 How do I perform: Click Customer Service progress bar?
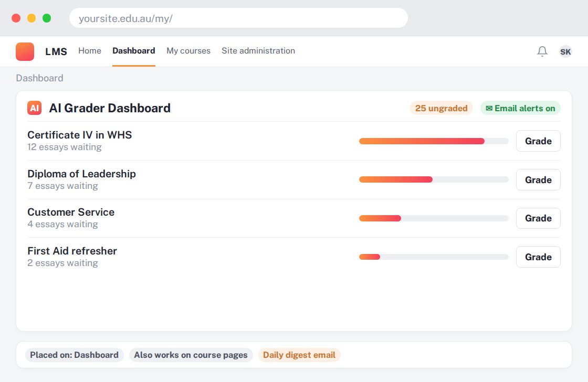(x=434, y=218)
